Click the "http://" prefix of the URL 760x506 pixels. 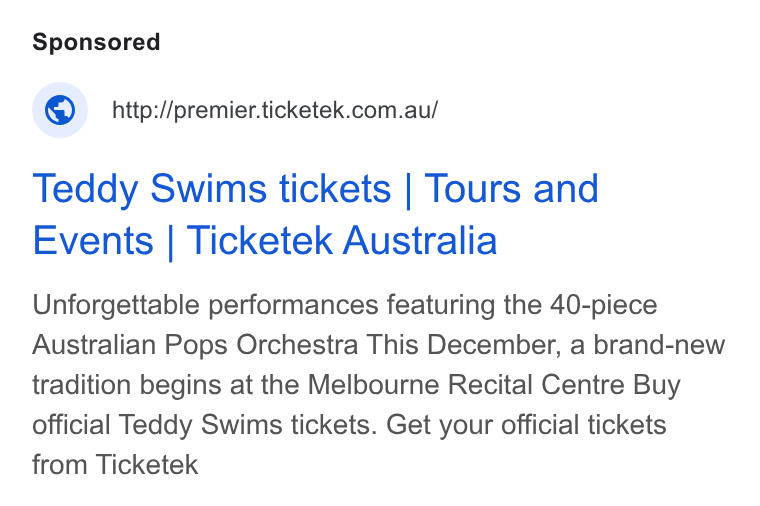click(142, 110)
